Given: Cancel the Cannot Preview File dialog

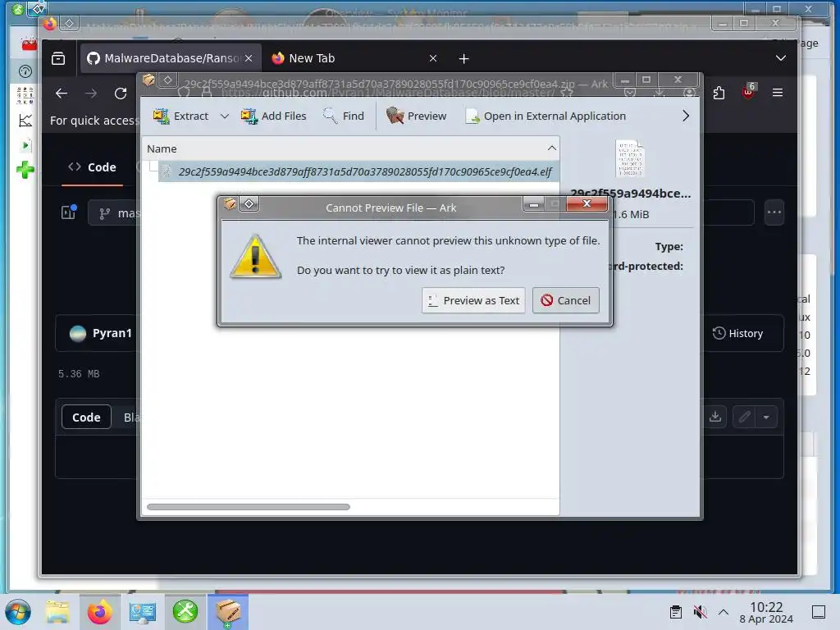Looking at the screenshot, I should [x=566, y=300].
